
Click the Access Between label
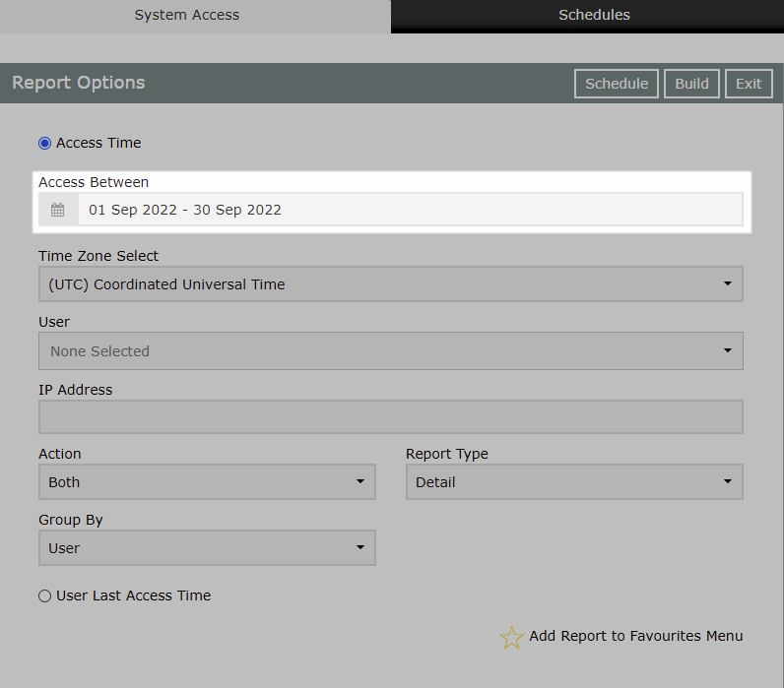pos(94,182)
